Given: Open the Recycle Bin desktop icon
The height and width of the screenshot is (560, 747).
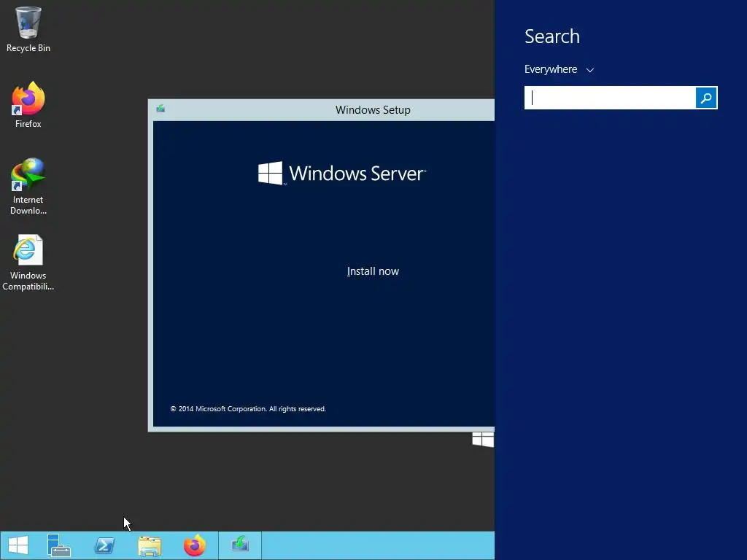Looking at the screenshot, I should 28,28.
